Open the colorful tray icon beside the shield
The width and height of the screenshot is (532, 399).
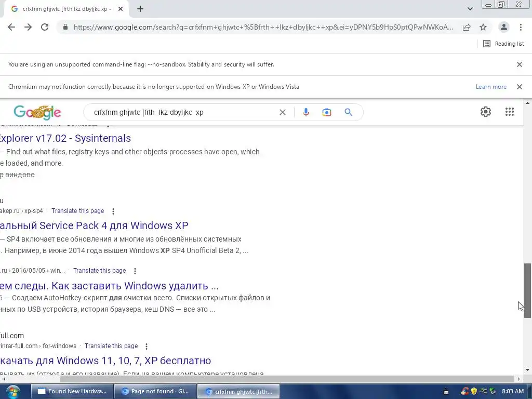(465, 391)
